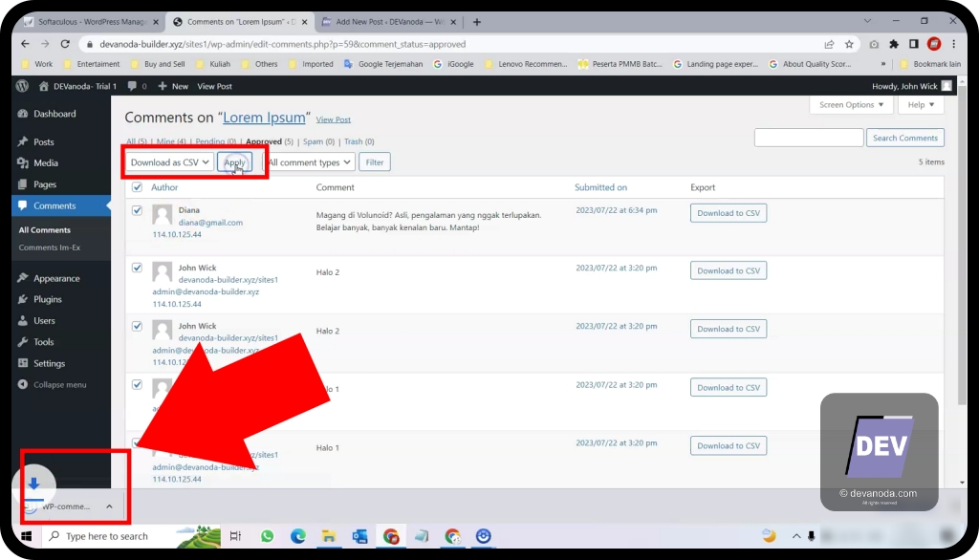The height and width of the screenshot is (560, 979).
Task: Open a new browser tab with plus icon
Action: tap(477, 22)
